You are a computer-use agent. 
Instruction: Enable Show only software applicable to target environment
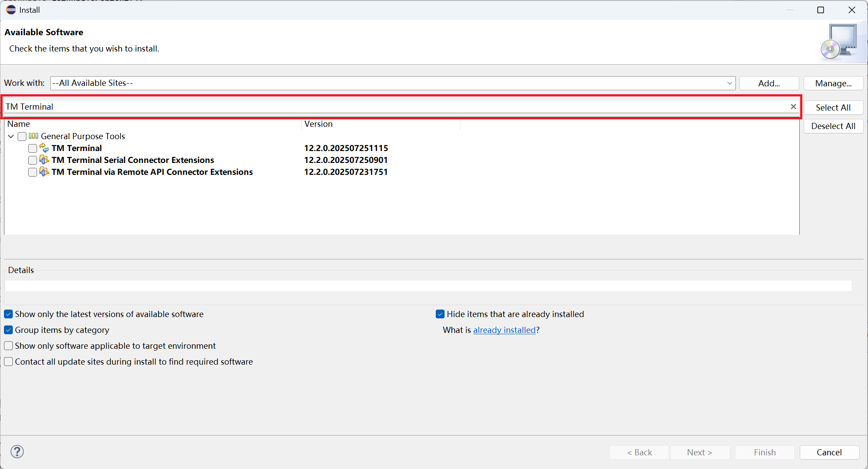click(8, 346)
